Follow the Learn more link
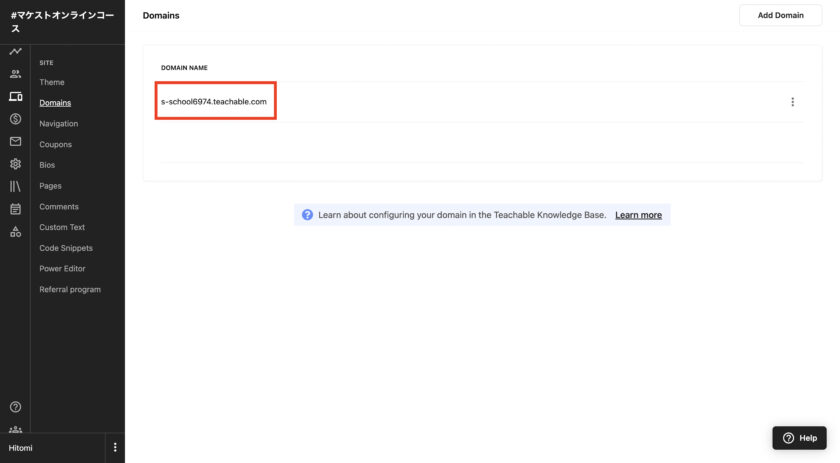840x463 pixels. coord(638,215)
